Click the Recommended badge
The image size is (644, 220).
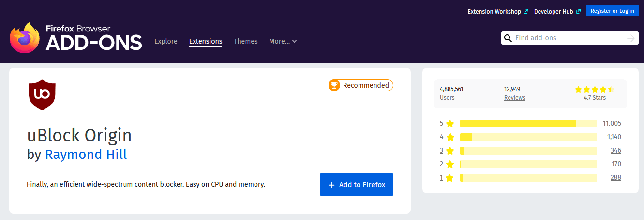(x=361, y=85)
